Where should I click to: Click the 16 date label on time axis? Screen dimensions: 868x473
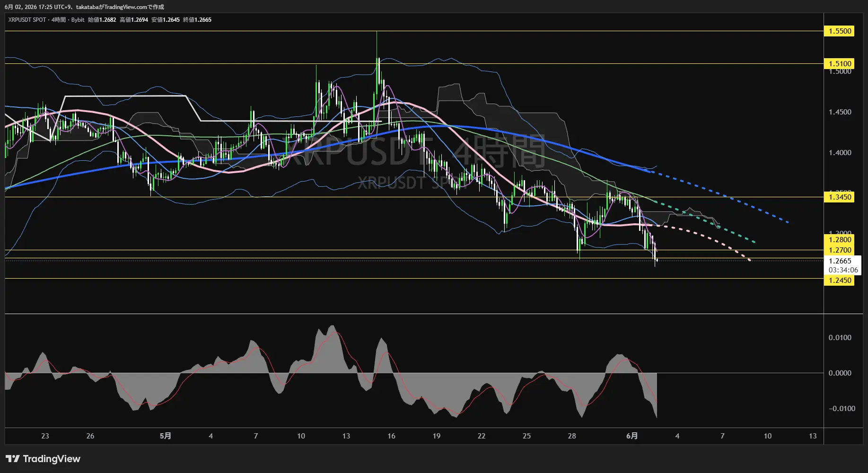pos(391,436)
